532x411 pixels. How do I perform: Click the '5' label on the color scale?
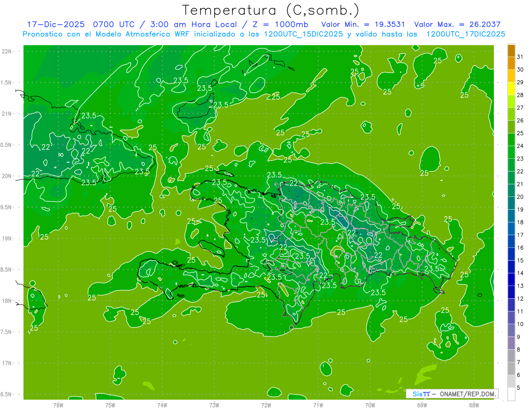519,388
